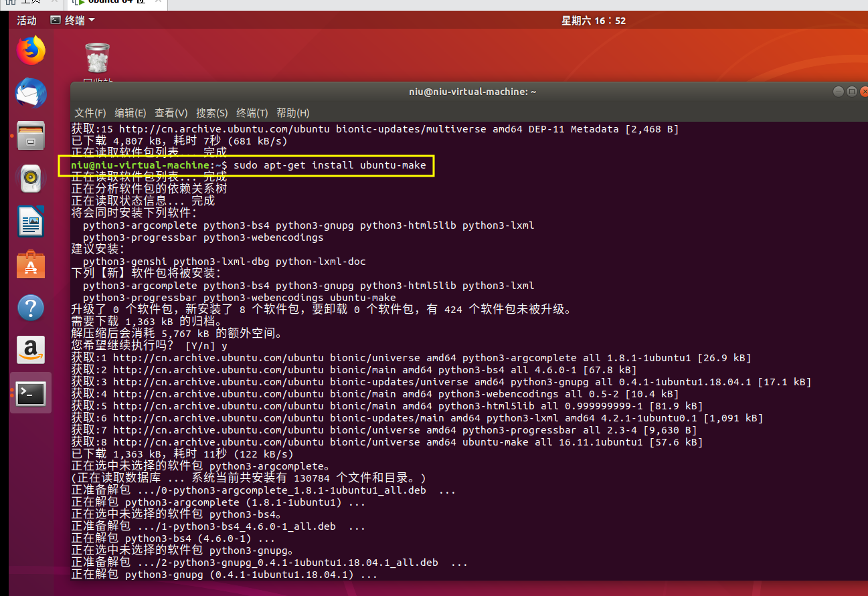Open Ubuntu Software store icon
The height and width of the screenshot is (596, 868).
pos(31,264)
